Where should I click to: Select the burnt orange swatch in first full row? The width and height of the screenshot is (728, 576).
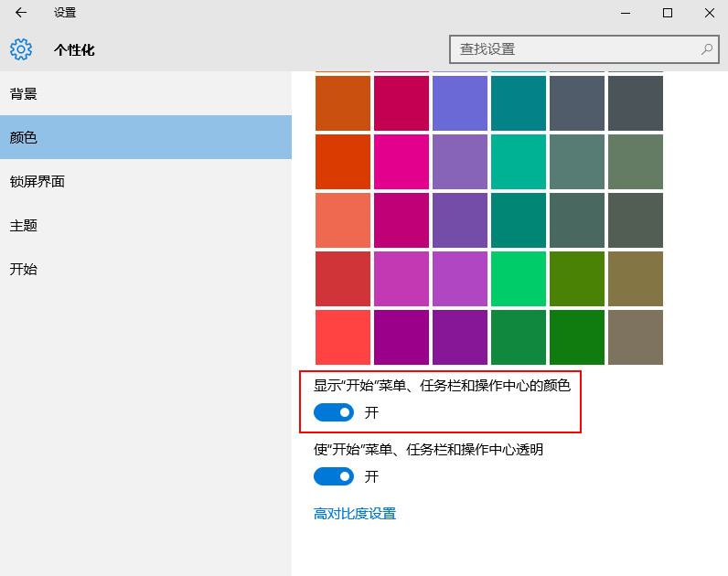(x=343, y=103)
